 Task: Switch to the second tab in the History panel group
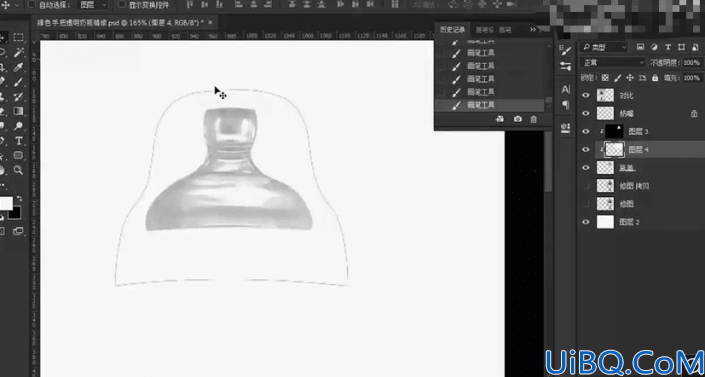[x=485, y=30]
